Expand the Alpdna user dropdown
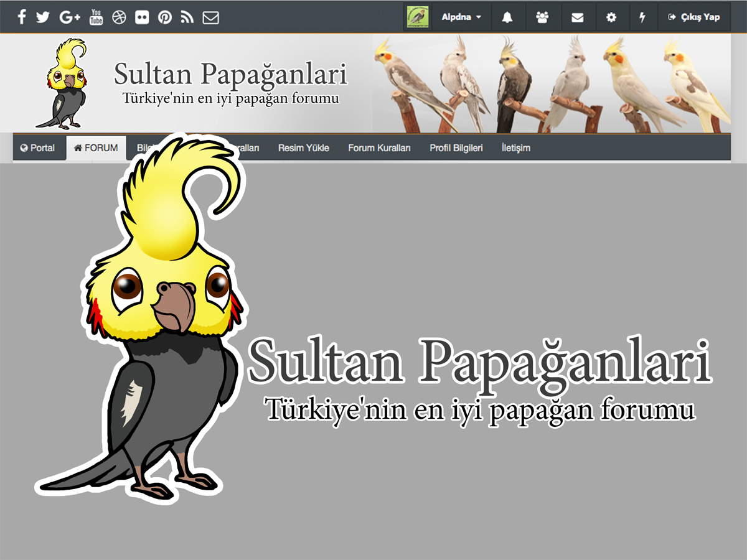Viewport: 747px width, 560px height. pos(461,17)
